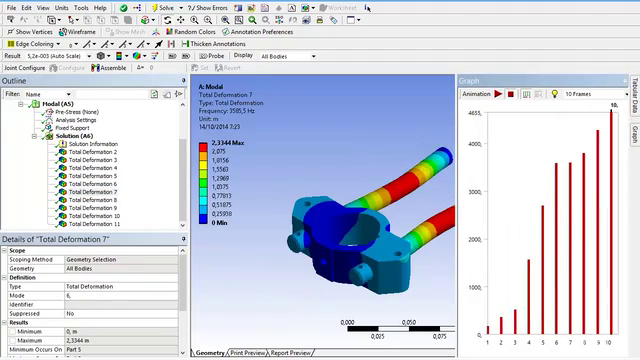
Task: Check the Maximum result checkbox
Action: click(13, 340)
